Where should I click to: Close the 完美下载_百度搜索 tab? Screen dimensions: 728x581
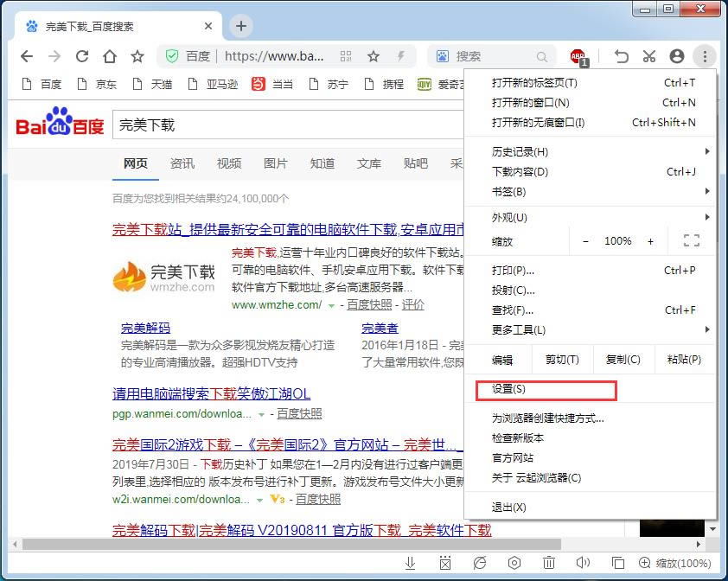pos(208,26)
